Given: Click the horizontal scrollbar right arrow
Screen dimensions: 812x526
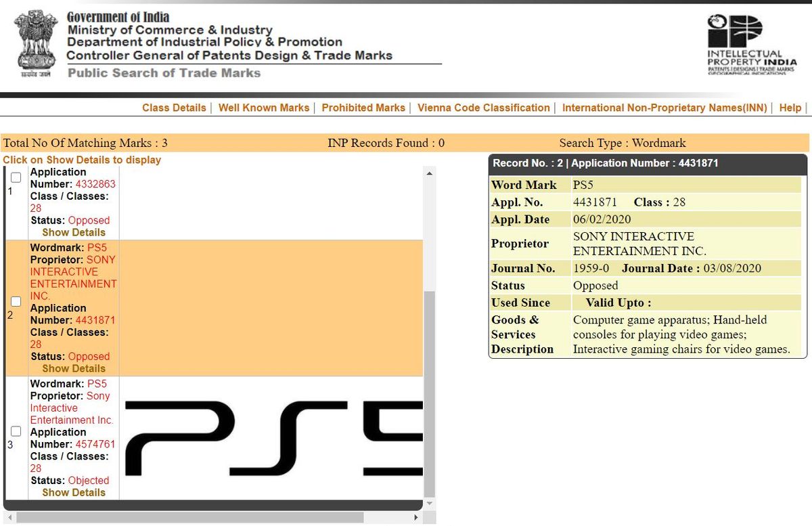Looking at the screenshot, I should pos(416,518).
